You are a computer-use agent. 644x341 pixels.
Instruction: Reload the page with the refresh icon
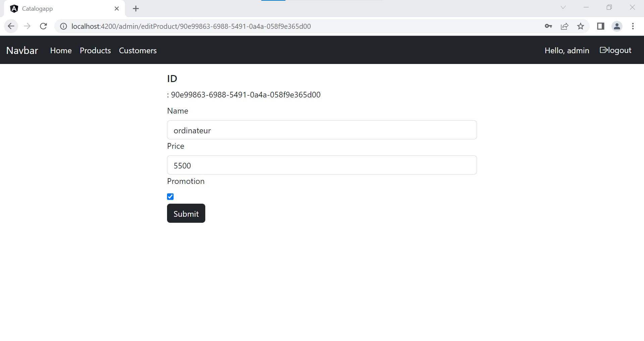coord(43,26)
